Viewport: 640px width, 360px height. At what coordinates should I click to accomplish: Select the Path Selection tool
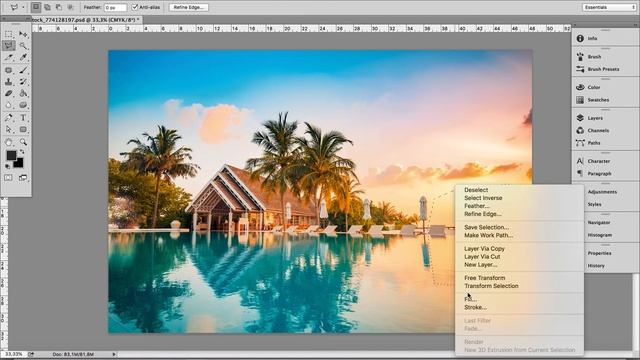(9, 129)
